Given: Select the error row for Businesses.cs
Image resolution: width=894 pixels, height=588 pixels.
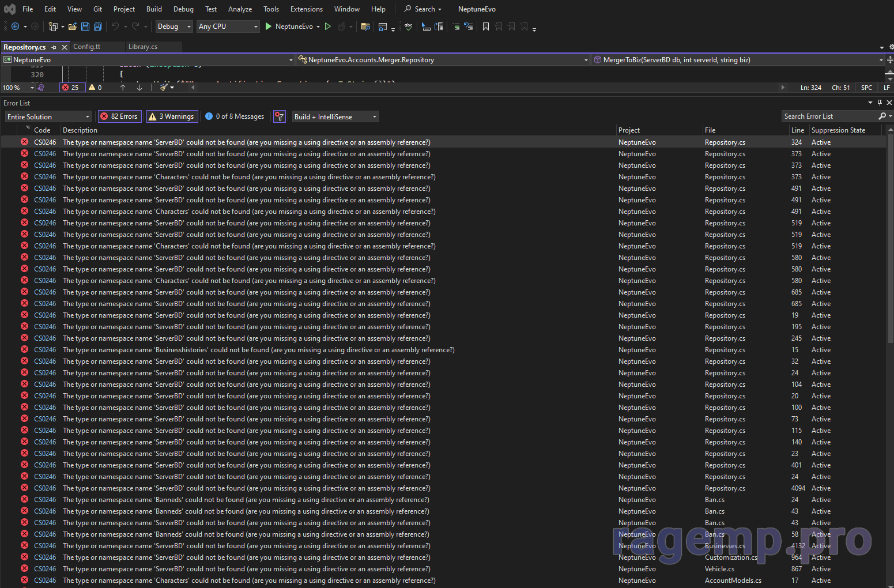Looking at the screenshot, I should pyautogui.click(x=443, y=546).
